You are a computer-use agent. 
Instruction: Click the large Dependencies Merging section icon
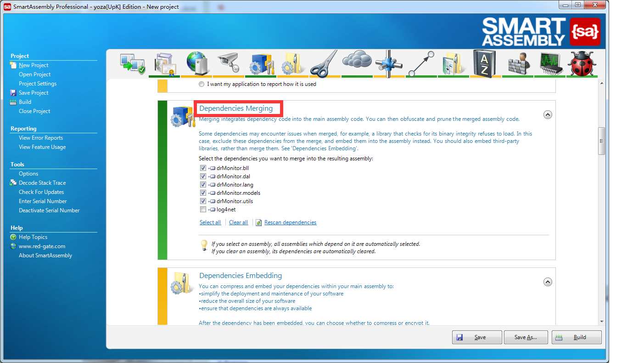pos(183,117)
